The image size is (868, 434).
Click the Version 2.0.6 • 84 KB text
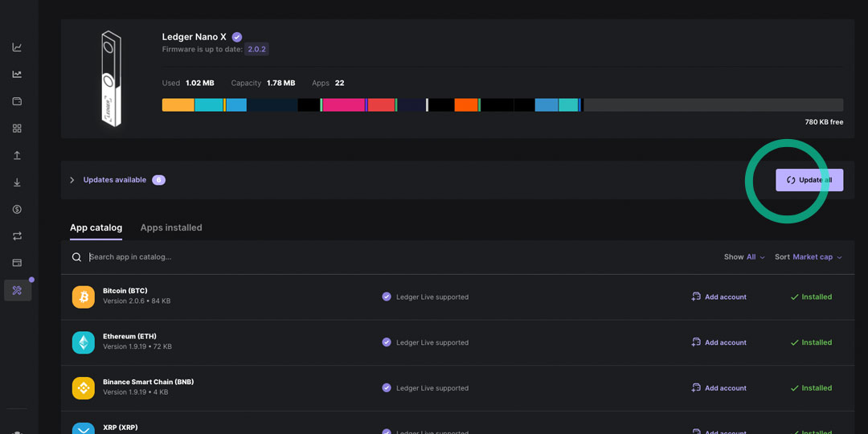point(137,301)
